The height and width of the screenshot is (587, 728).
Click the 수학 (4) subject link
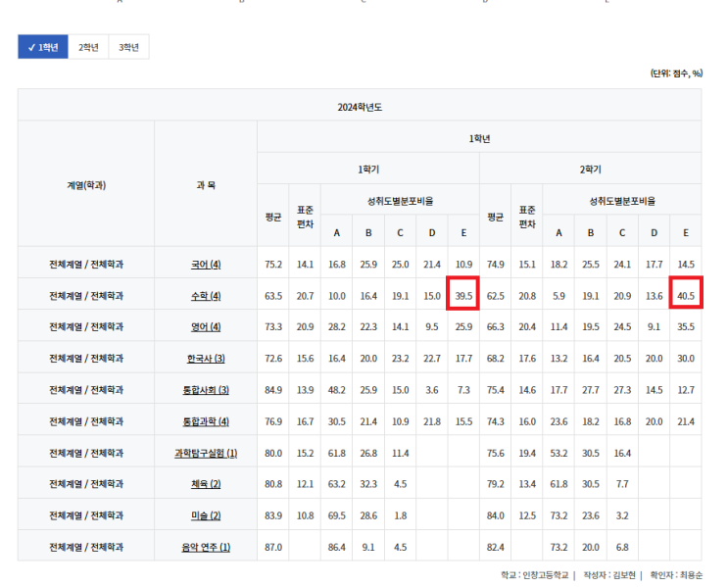pyautogui.click(x=206, y=296)
